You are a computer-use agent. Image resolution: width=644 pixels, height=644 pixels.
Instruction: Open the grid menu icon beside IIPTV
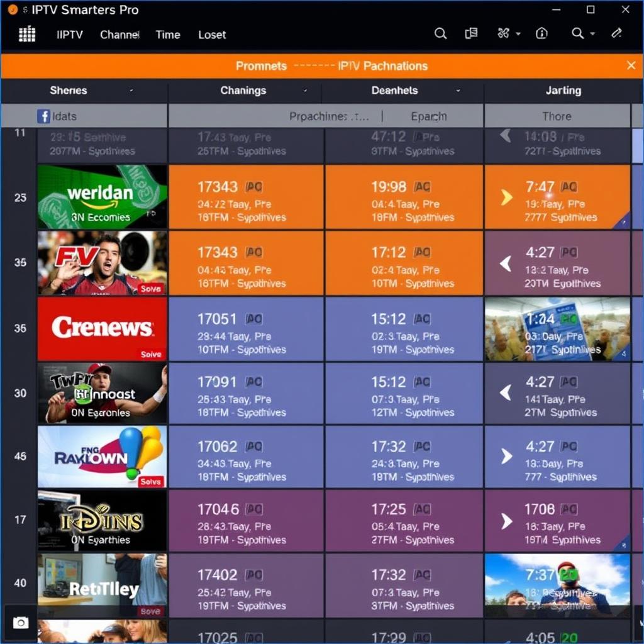(x=27, y=34)
